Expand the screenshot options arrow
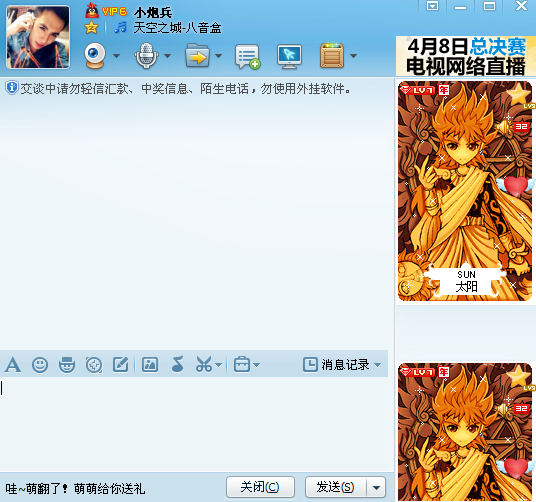536x502 pixels. click(x=219, y=365)
